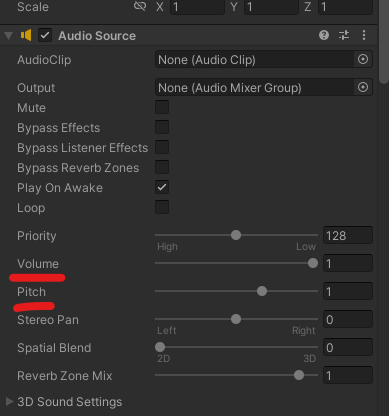
Task: Click the Audio Source speaker icon
Action: (26, 35)
